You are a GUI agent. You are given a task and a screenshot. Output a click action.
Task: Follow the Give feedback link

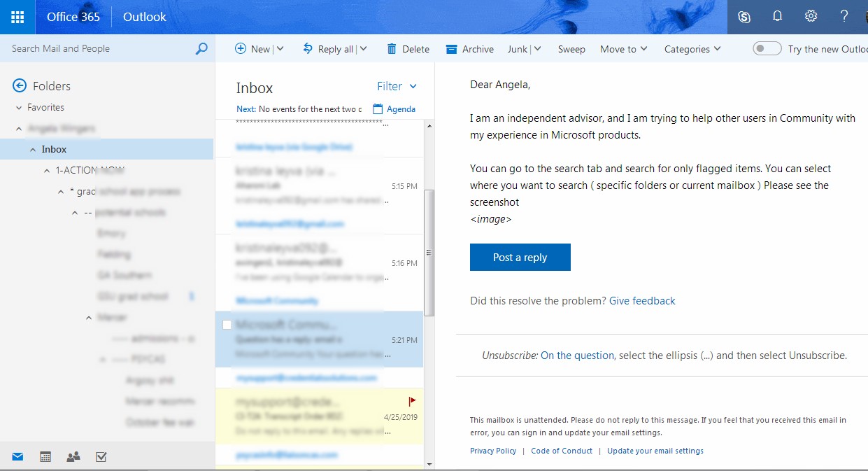[x=642, y=301]
